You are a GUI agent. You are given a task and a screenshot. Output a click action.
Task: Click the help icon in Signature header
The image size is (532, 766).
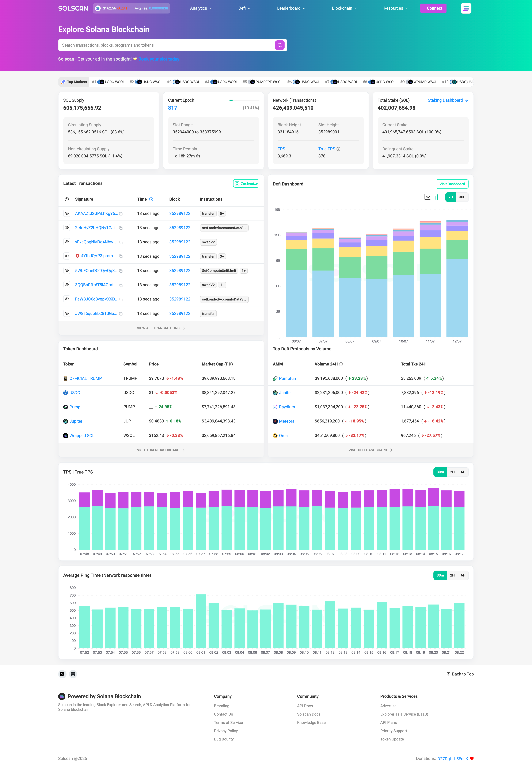coord(67,199)
